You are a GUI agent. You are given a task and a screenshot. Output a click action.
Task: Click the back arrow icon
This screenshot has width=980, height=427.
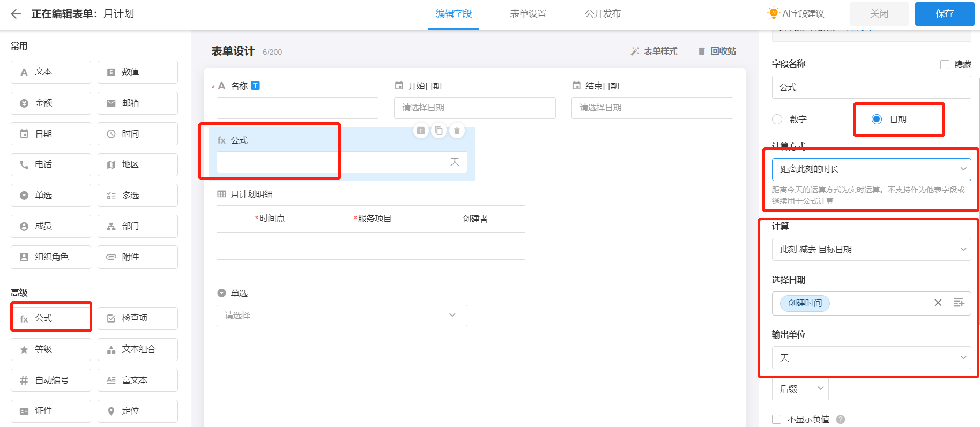click(16, 14)
